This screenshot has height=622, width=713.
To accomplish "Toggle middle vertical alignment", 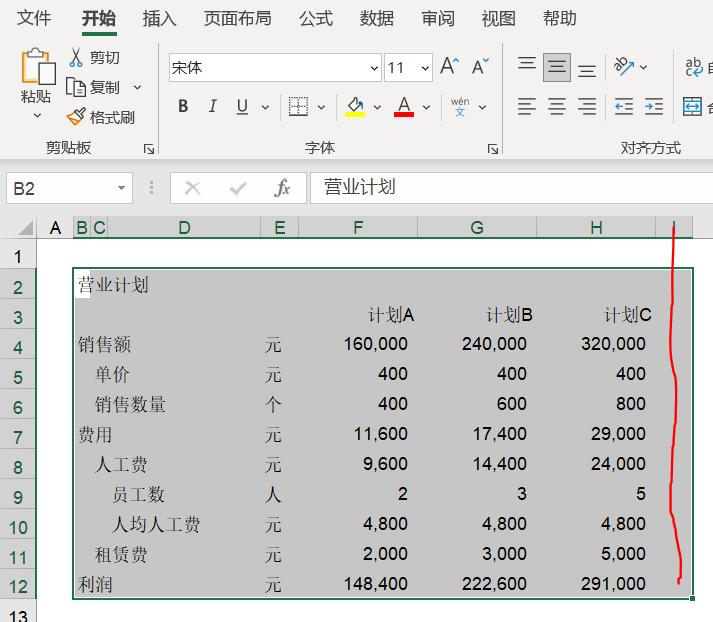I will click(557, 67).
